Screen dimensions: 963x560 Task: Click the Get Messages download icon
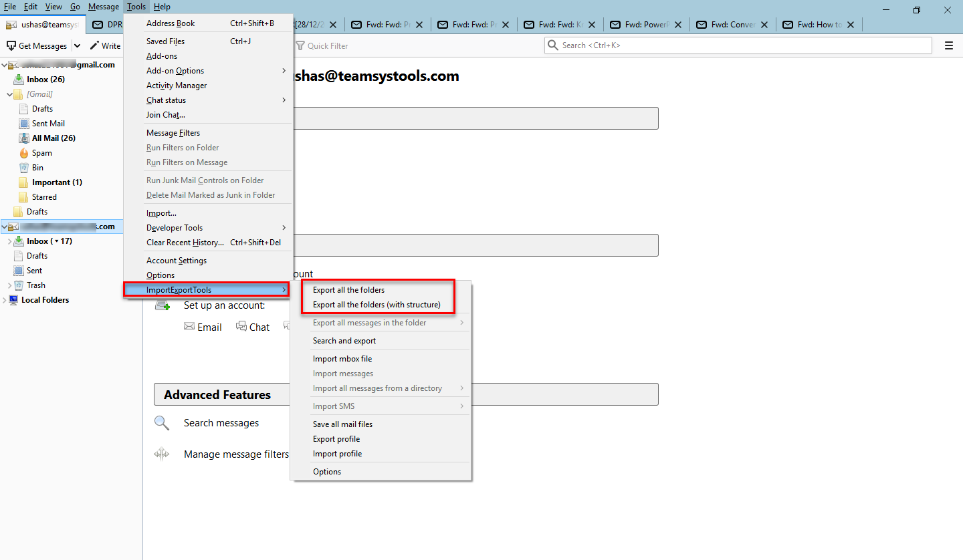tap(11, 46)
